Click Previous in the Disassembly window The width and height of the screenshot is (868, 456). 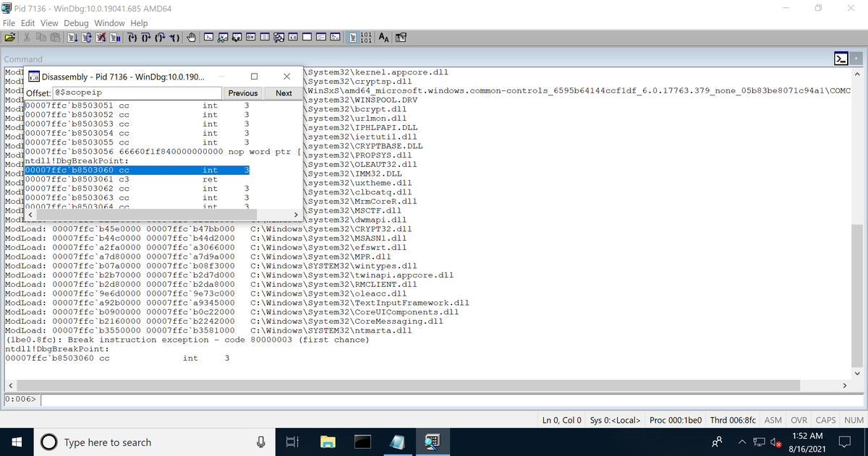[x=242, y=93]
